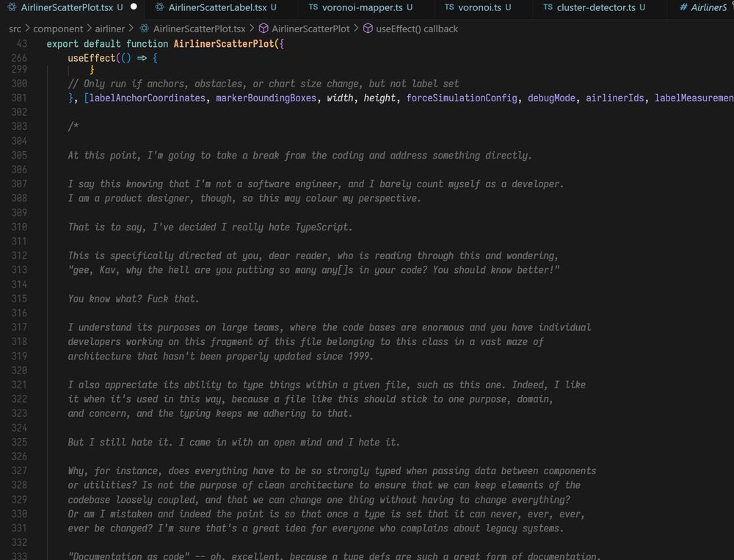
Task: Click TS icon on voronoi-mapper.ts tab
Action: 313,7
